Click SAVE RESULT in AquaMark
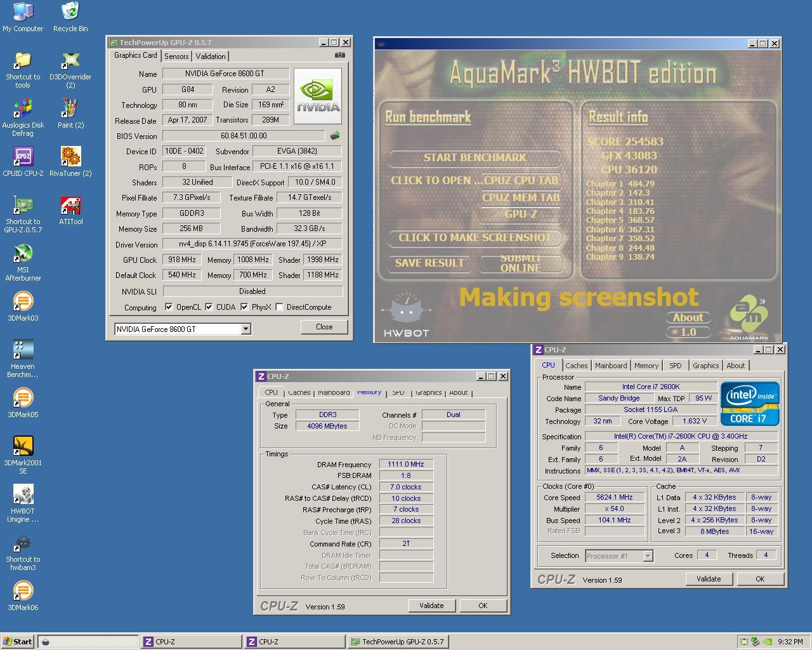The image size is (812, 650). click(x=429, y=263)
